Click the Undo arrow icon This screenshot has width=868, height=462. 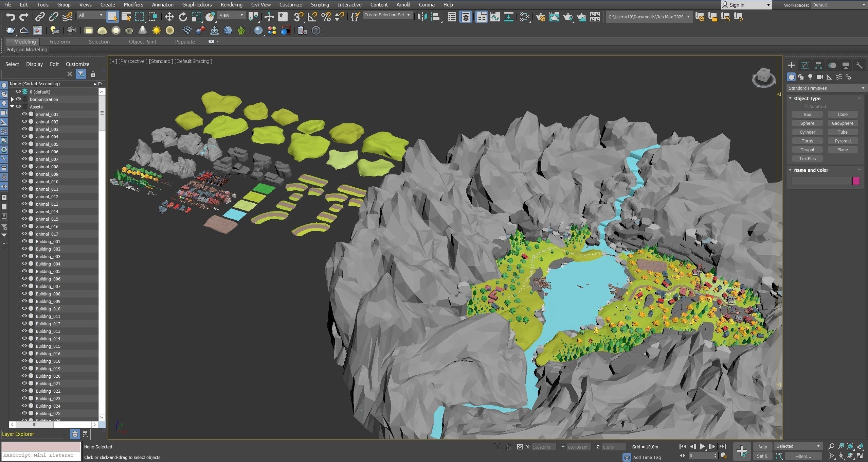point(10,17)
